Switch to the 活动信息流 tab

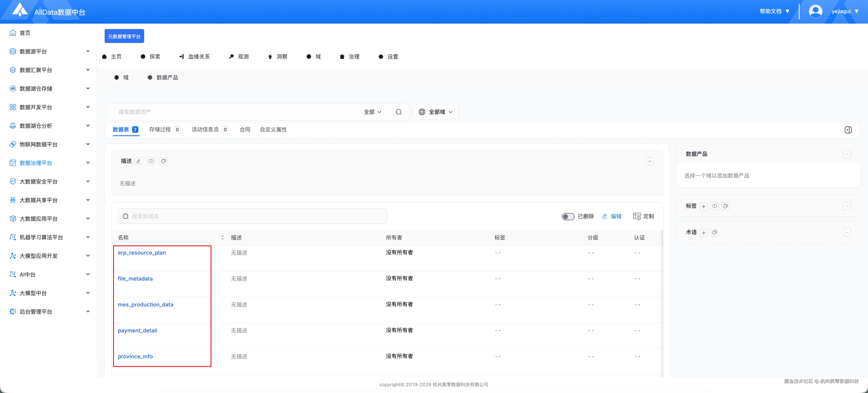[210, 130]
